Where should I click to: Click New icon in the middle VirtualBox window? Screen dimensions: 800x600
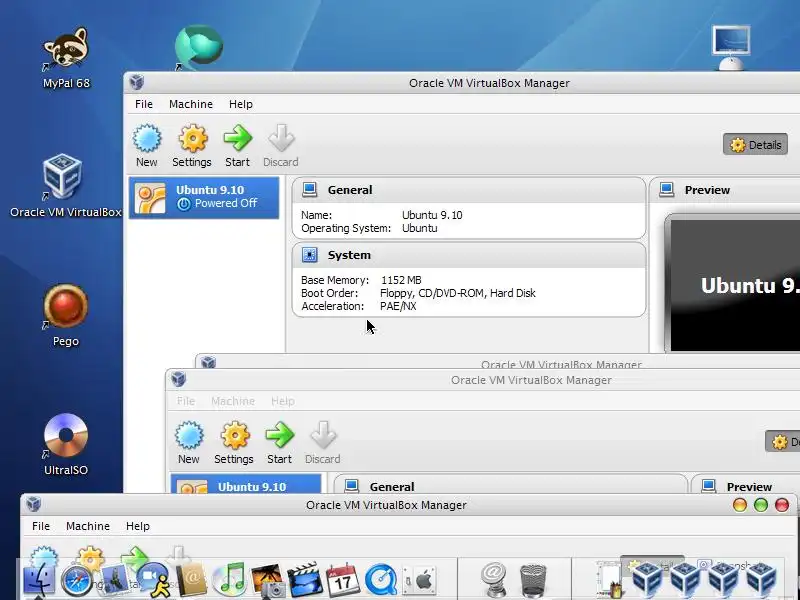coord(189,442)
